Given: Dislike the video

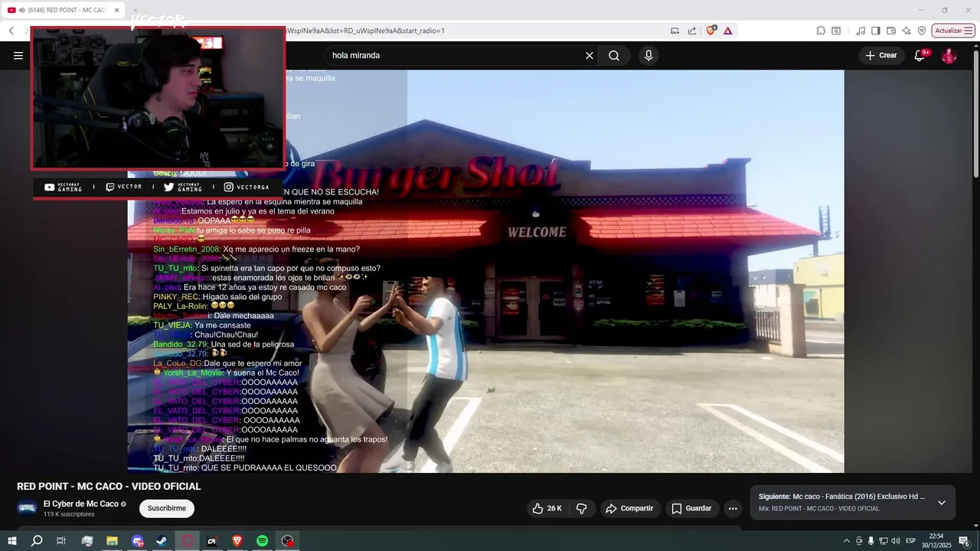Looking at the screenshot, I should point(582,508).
